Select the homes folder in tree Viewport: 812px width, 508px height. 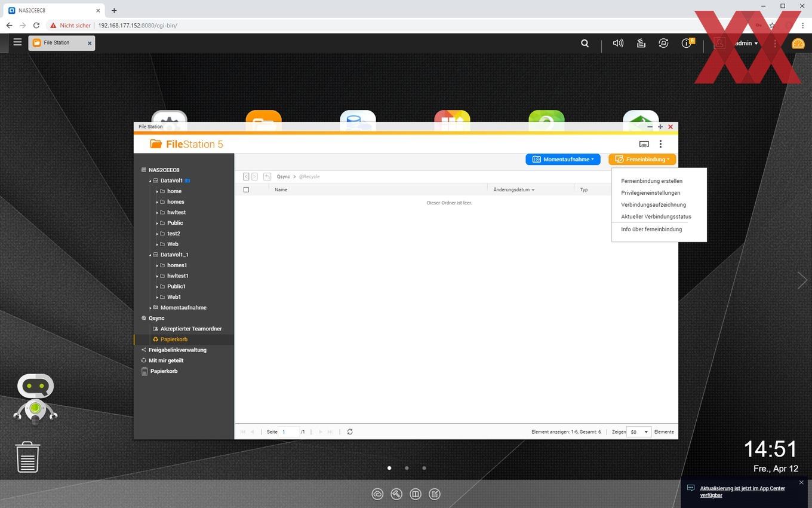176,202
